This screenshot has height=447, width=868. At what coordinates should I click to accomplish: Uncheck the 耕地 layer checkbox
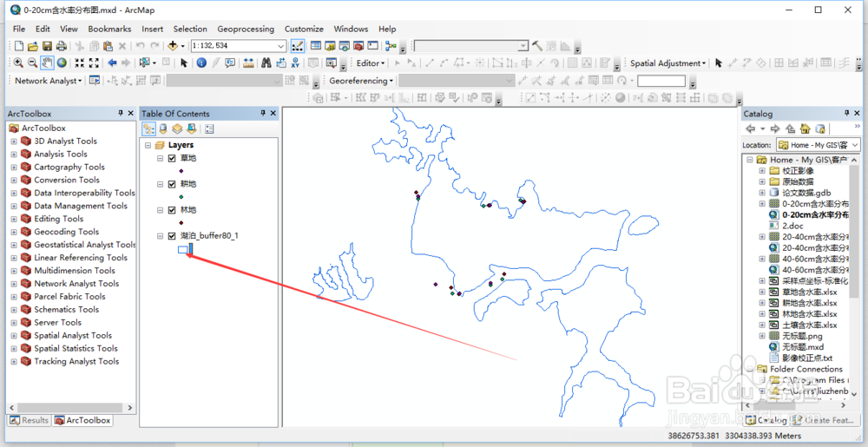tap(172, 184)
